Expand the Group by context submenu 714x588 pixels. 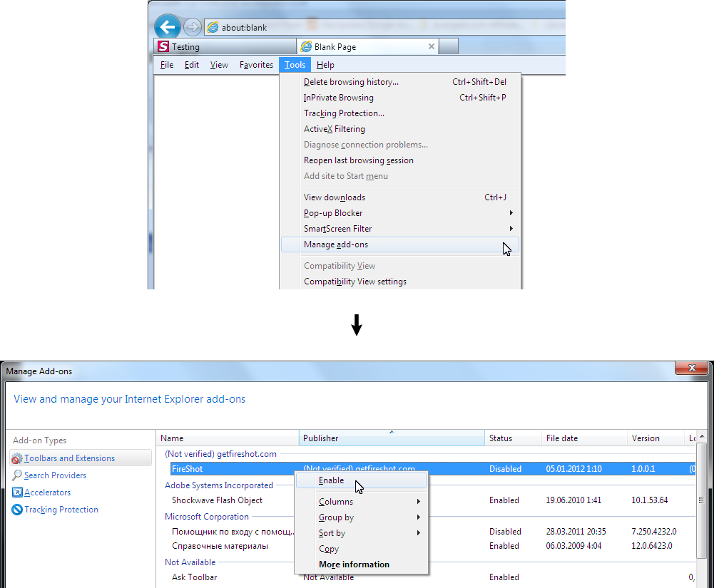(361, 517)
